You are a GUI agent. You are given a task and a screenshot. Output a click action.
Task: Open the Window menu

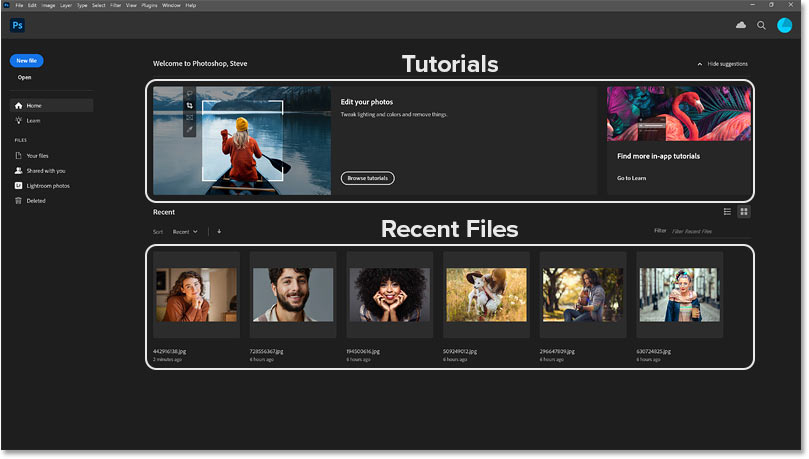171,5
